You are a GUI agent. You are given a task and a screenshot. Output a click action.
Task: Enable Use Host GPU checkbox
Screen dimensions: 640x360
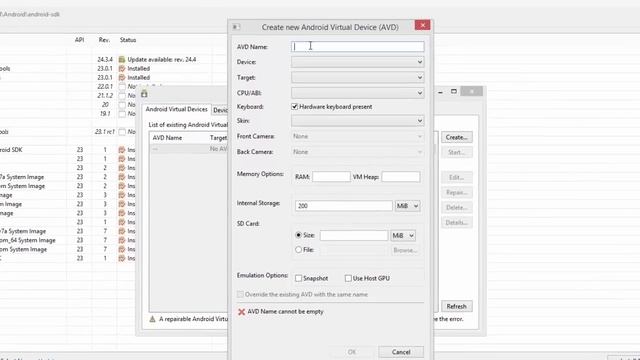[x=348, y=278]
